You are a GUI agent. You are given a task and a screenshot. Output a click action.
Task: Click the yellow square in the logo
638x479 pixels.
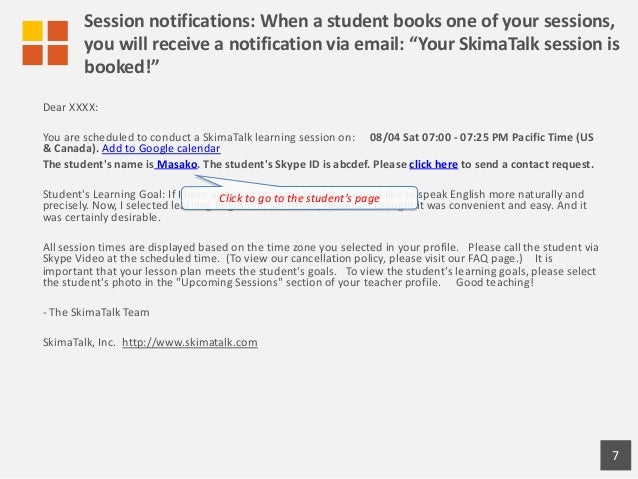click(33, 30)
